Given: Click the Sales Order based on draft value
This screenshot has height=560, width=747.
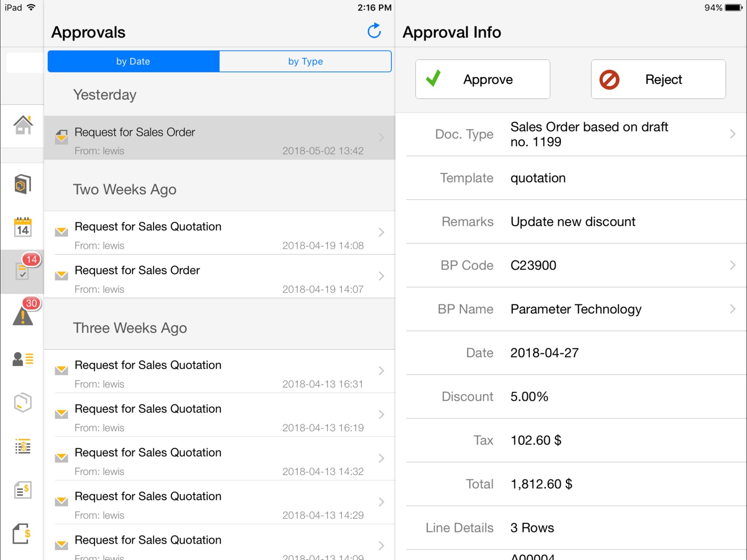Looking at the screenshot, I should [589, 134].
